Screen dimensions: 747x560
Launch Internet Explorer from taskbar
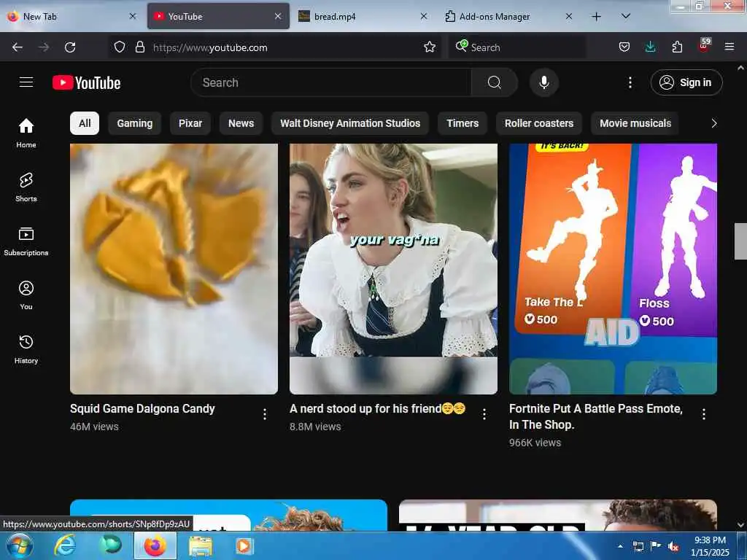tap(65, 545)
